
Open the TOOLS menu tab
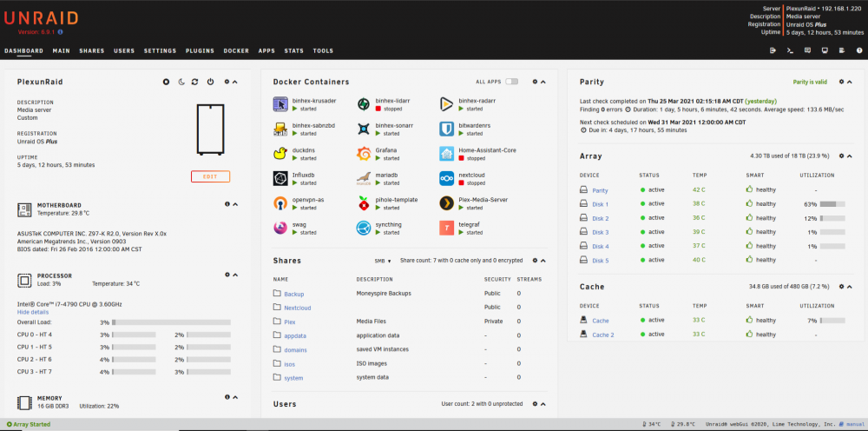click(323, 51)
